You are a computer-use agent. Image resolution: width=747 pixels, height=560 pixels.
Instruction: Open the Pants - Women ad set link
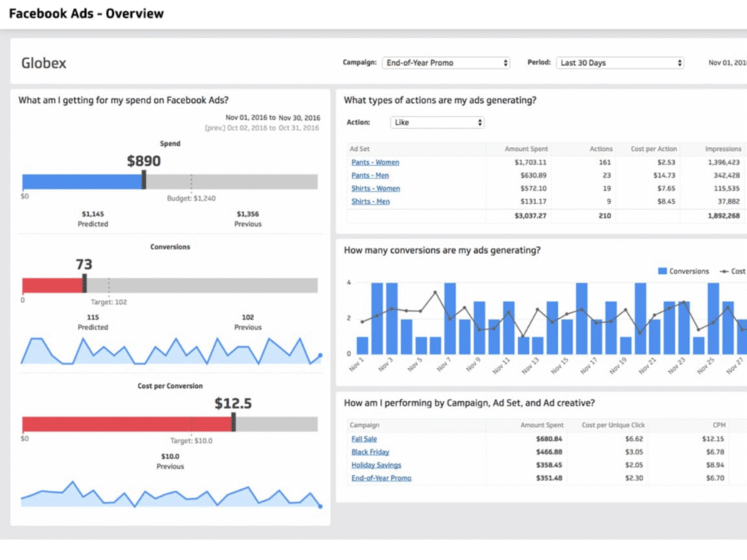pos(375,163)
